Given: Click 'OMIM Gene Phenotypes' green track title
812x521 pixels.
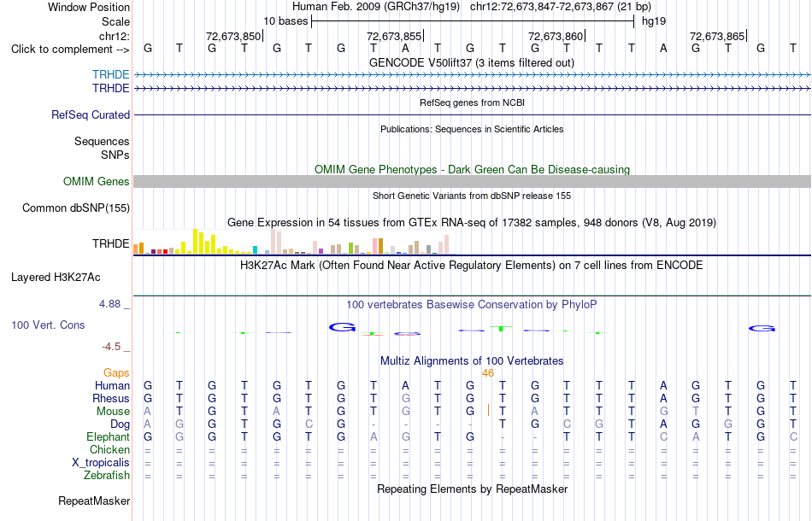Looking at the screenshot, I should pos(472,170).
